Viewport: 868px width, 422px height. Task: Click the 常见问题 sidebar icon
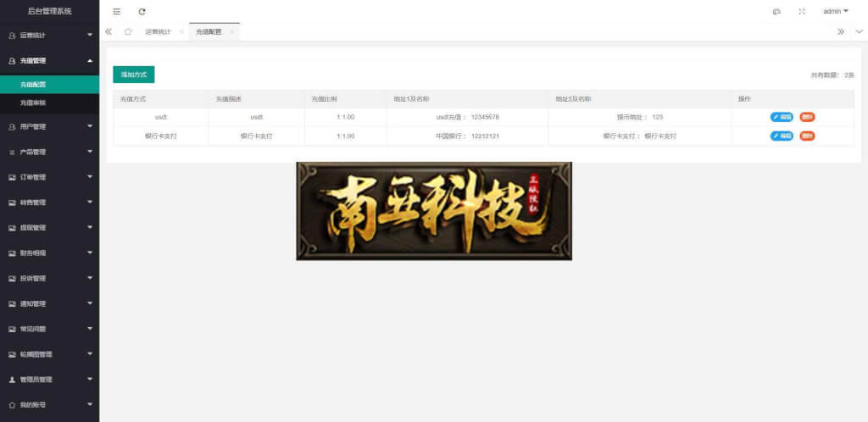point(12,329)
